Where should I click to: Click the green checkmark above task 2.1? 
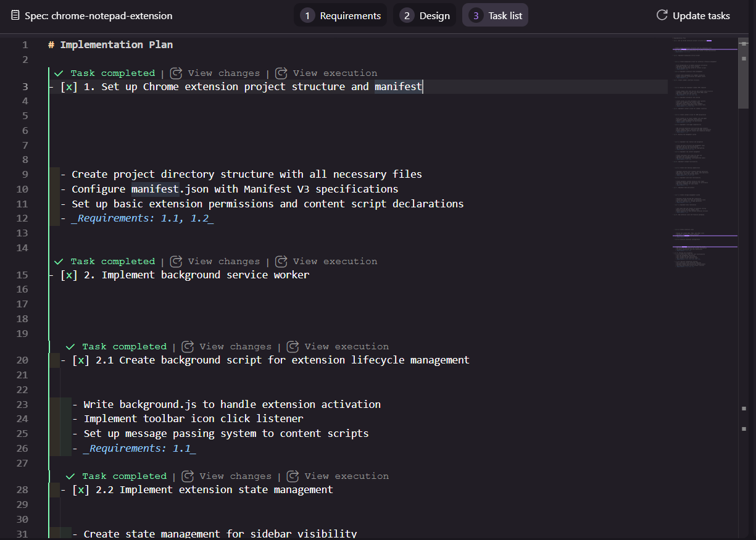point(71,346)
